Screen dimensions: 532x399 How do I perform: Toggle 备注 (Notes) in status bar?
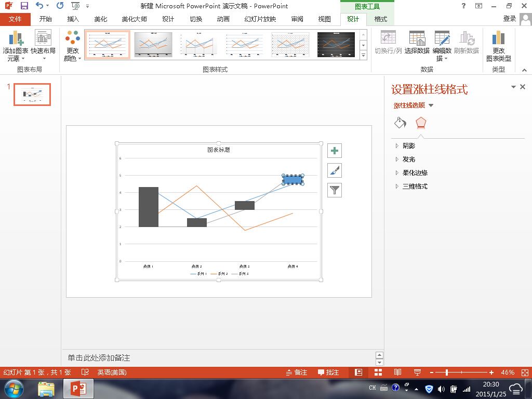pyautogui.click(x=296, y=373)
